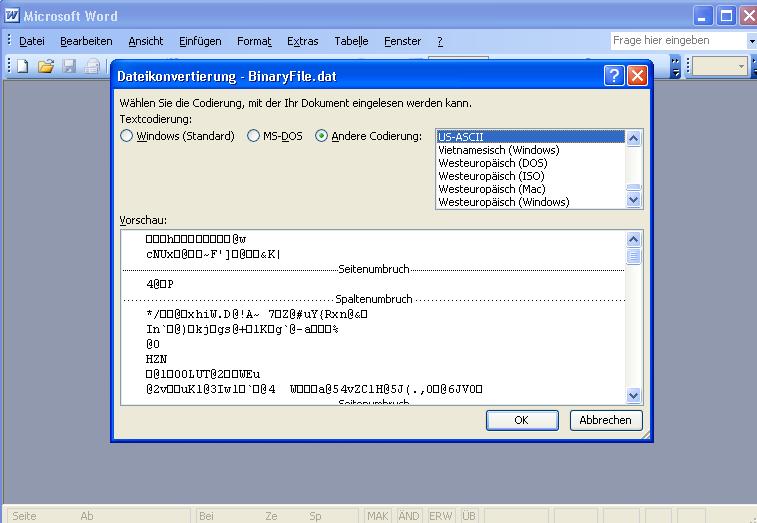Open the Bearbeiten menu

coord(86,42)
